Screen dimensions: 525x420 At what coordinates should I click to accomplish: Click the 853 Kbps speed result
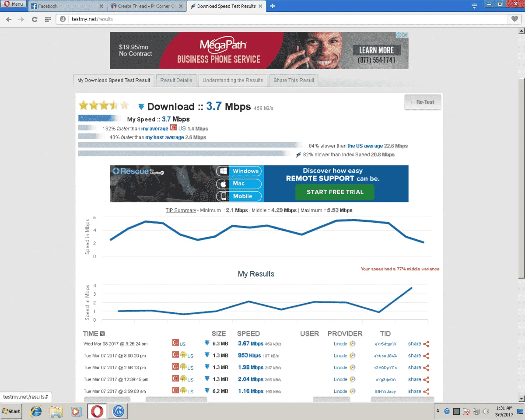coord(249,356)
